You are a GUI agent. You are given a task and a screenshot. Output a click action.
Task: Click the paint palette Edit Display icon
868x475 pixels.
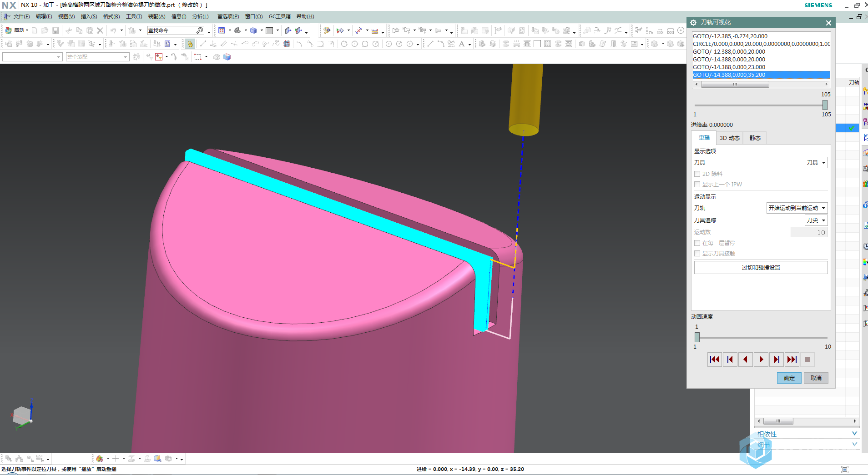pos(327,30)
